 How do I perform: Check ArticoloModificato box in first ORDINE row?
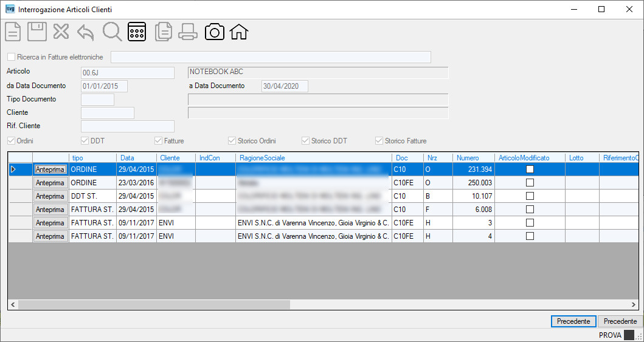point(530,169)
